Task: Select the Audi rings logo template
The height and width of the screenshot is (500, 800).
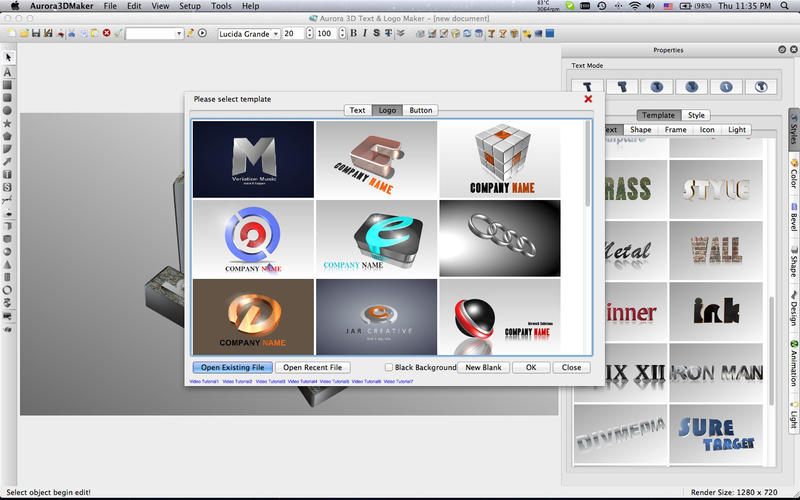Action: 499,237
